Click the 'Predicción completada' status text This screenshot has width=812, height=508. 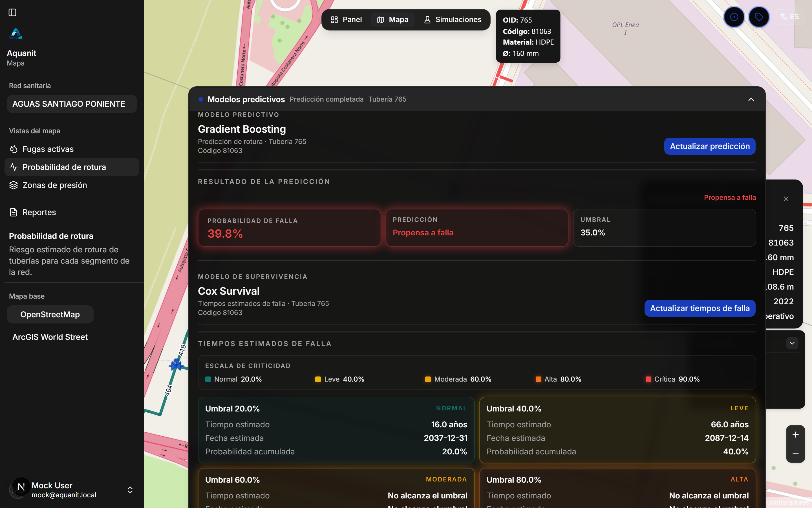click(326, 99)
